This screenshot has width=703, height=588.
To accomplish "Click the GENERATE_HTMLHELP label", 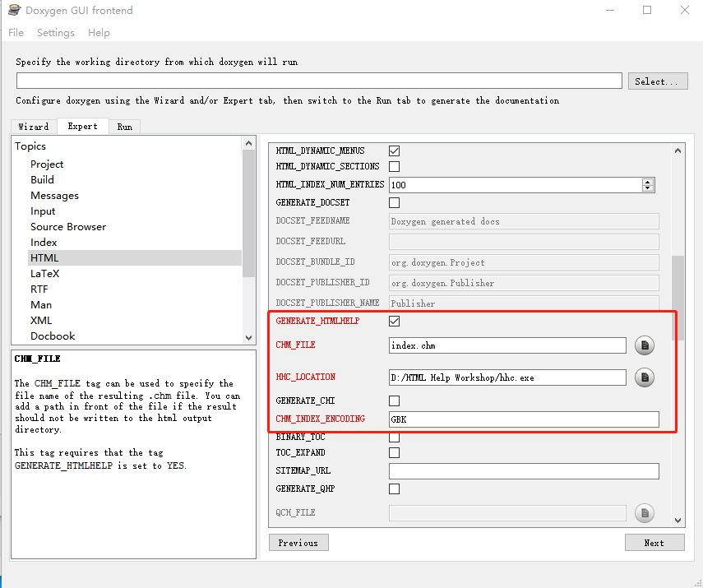I will pos(318,321).
